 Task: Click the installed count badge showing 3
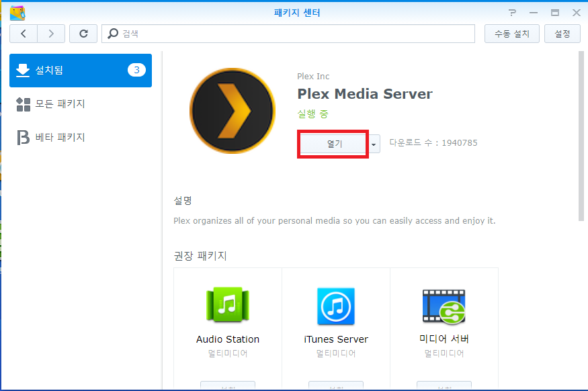pyautogui.click(x=136, y=70)
